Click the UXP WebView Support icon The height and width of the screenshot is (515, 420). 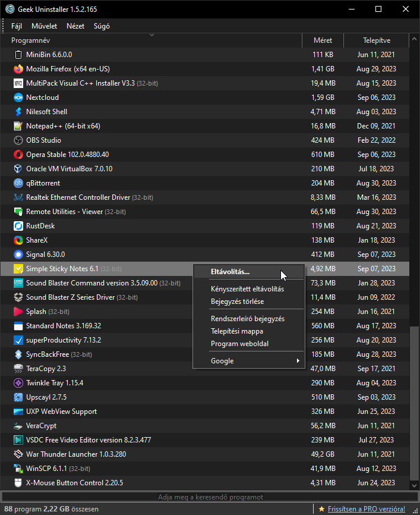pyautogui.click(x=18, y=412)
